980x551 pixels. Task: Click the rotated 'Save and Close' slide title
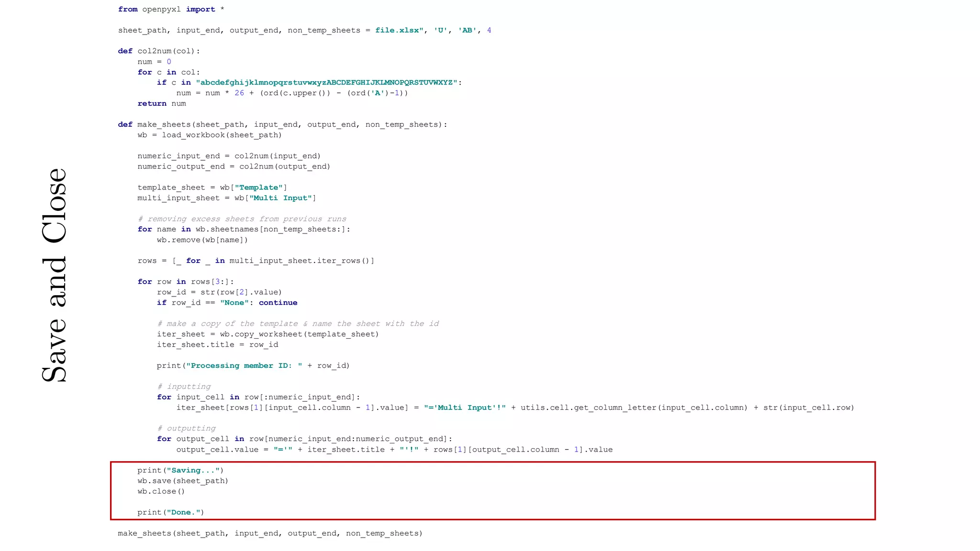54,275
